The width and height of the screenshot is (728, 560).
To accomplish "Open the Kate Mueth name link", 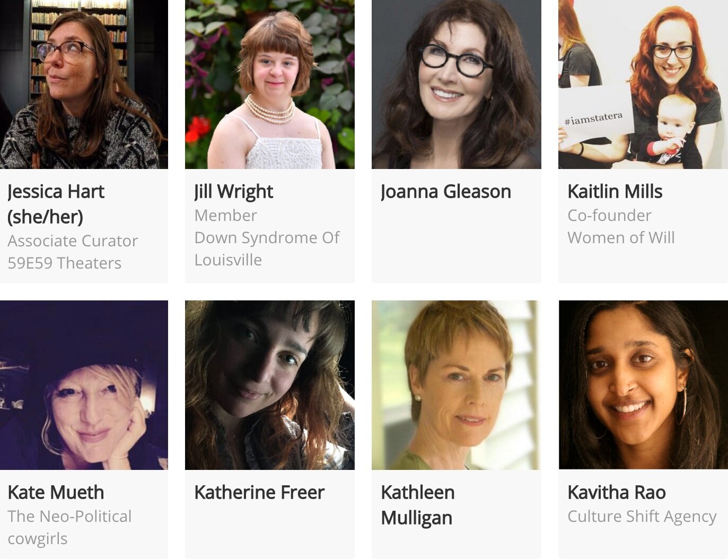I will click(x=56, y=492).
